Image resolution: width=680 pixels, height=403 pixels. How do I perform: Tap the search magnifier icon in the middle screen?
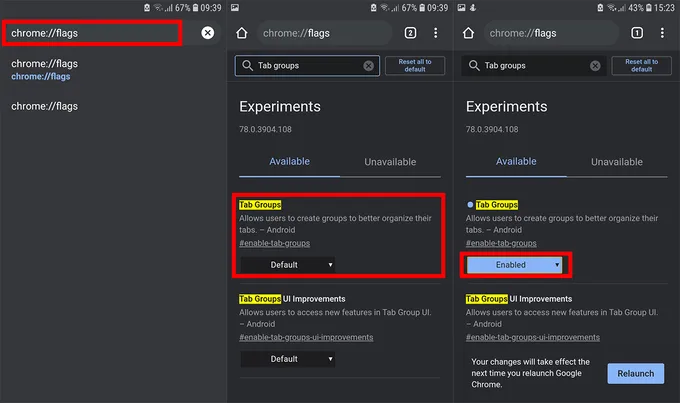(x=247, y=66)
